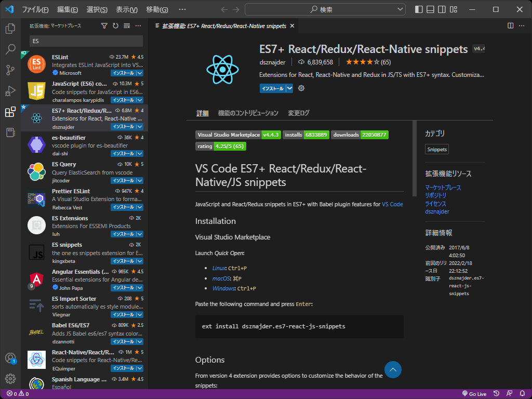Open the Accounts icon with badge

[x=10, y=358]
